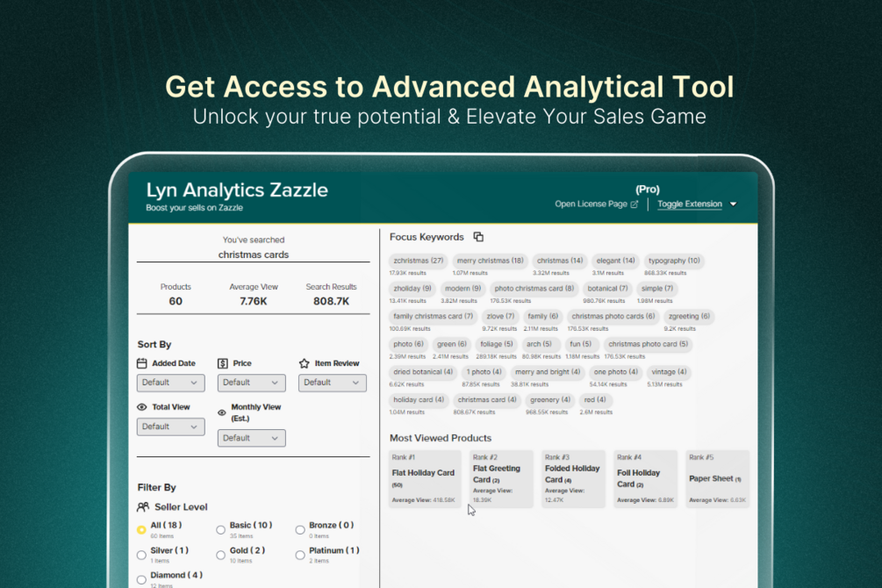
Task: Click the external link icon beside Open License Page
Action: tap(635, 204)
